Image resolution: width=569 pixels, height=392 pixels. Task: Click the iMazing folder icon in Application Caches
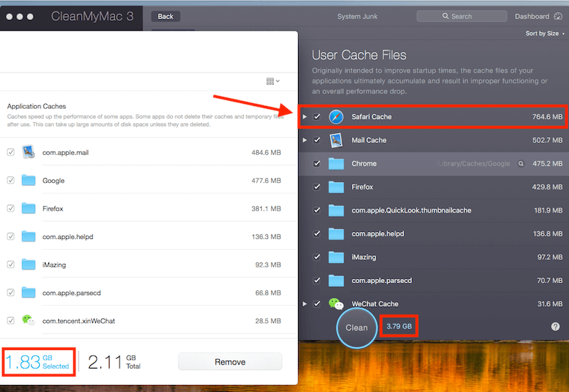[28, 265]
